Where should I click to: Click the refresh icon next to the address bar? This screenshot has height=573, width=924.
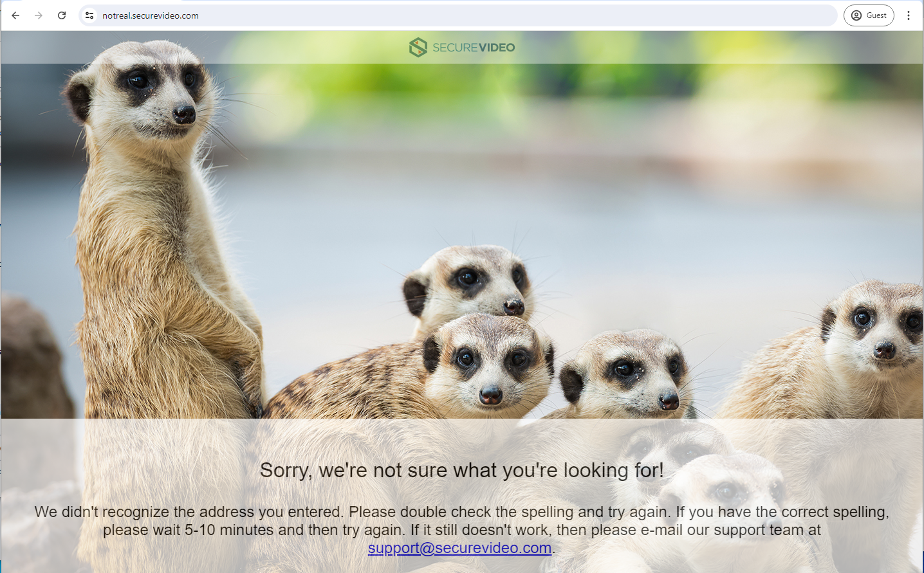click(62, 15)
